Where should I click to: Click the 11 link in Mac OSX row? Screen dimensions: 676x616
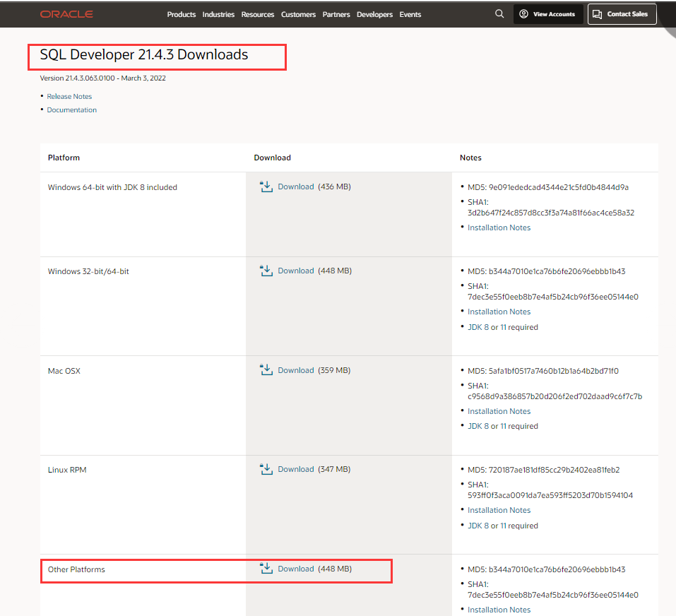503,426
